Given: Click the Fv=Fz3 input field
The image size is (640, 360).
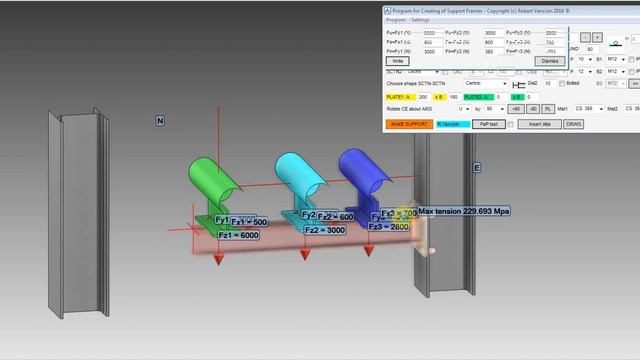Looking at the screenshot, I should pyautogui.click(x=555, y=33).
